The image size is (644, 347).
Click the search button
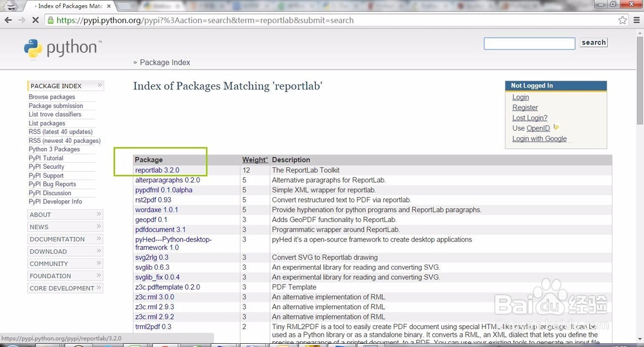pos(594,42)
